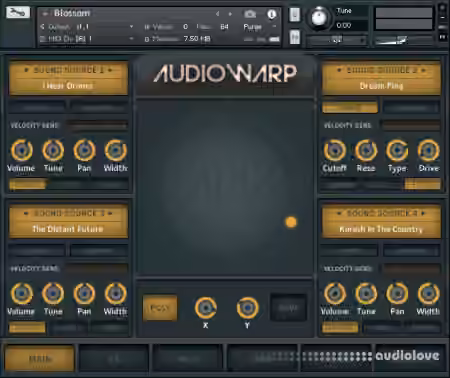This screenshot has height=378, width=450.
Task: Click Sound Source 4 Velocity Sens slider
Action: click(410, 269)
